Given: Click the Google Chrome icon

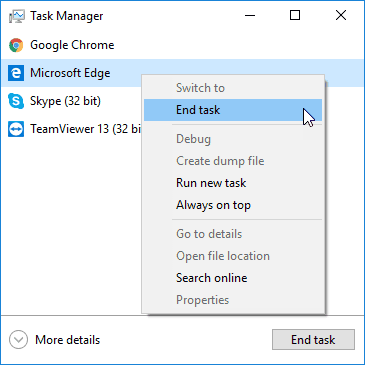Looking at the screenshot, I should click(x=16, y=45).
